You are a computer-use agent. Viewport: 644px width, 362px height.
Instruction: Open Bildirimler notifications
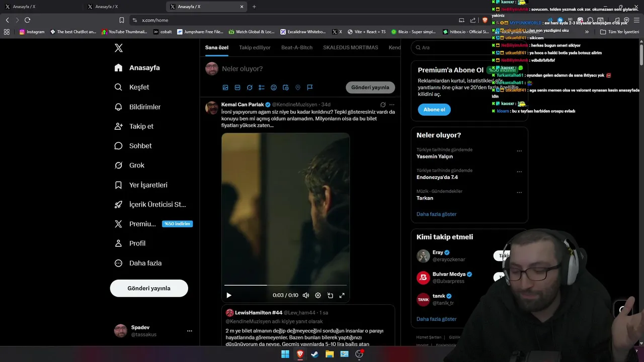[138, 107]
